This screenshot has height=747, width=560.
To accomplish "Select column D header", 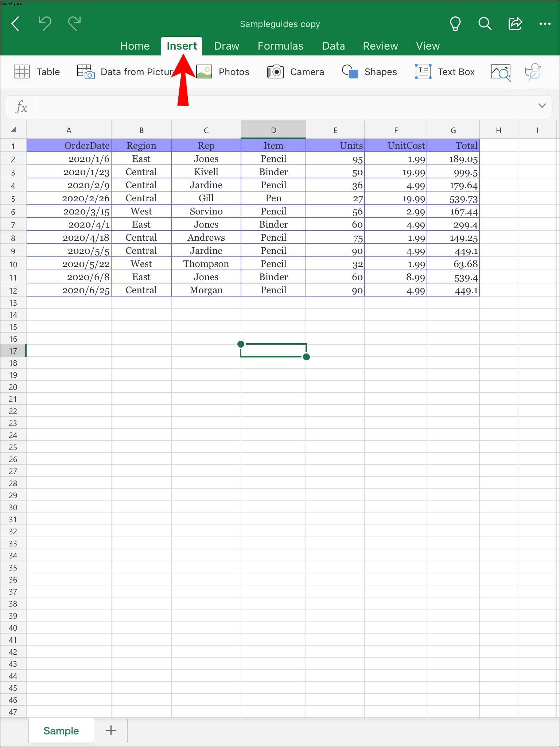I will tap(273, 130).
